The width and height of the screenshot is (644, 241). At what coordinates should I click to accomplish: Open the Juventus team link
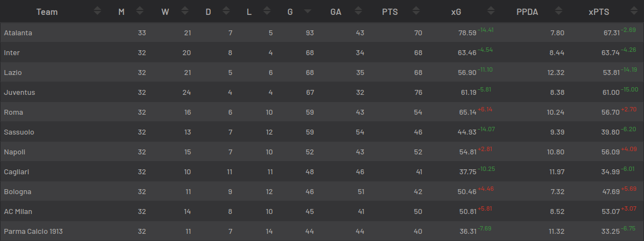point(20,93)
